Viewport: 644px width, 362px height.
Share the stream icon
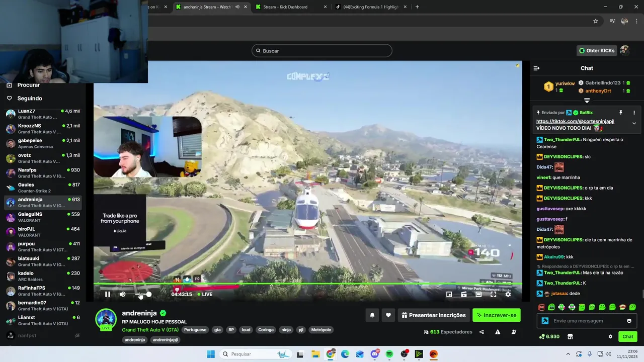coord(481,332)
